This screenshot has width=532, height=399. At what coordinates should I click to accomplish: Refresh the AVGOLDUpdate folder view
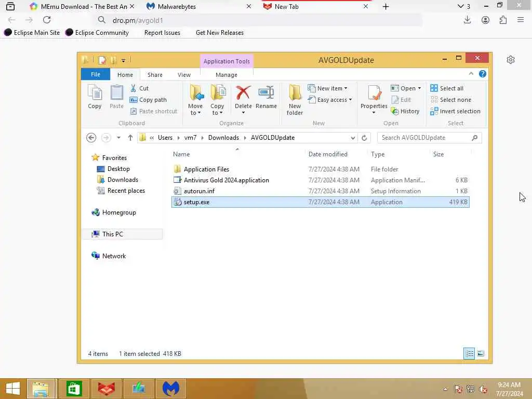point(364,138)
